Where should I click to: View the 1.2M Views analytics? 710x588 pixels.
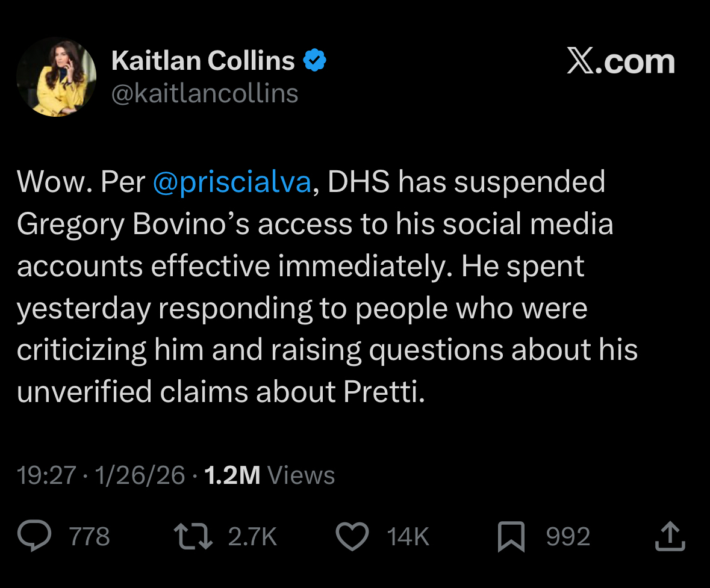click(x=269, y=475)
